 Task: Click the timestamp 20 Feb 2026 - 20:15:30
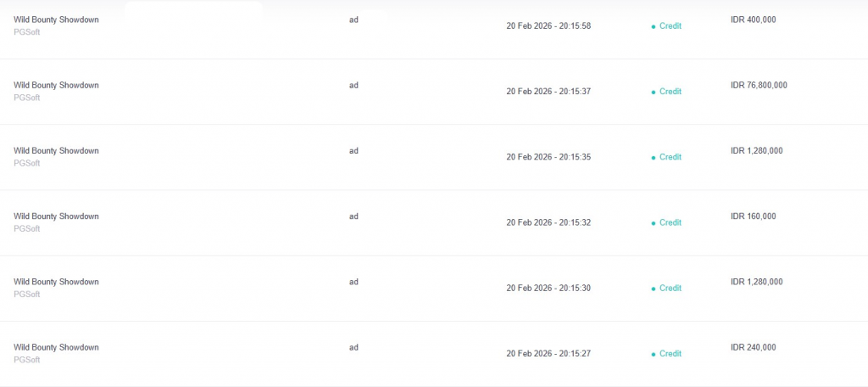point(548,288)
